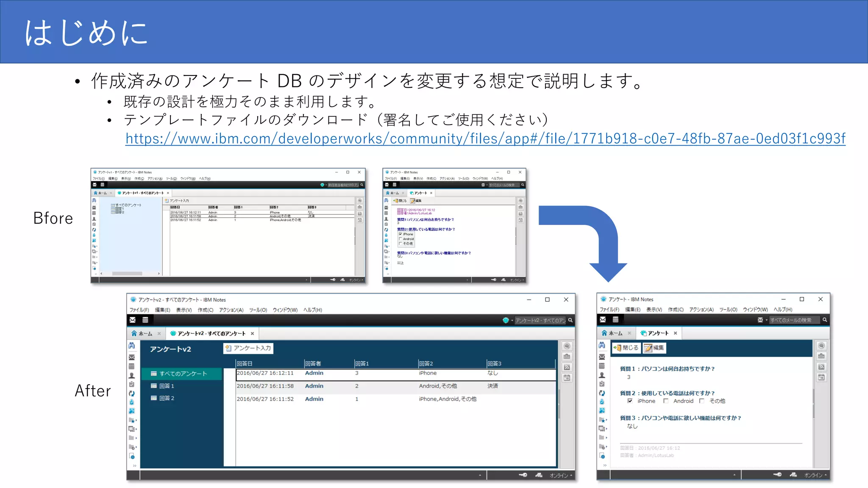Click activities briefcase panel icon in アンケートv2 window
Screen dimensions: 868x488
click(x=567, y=357)
